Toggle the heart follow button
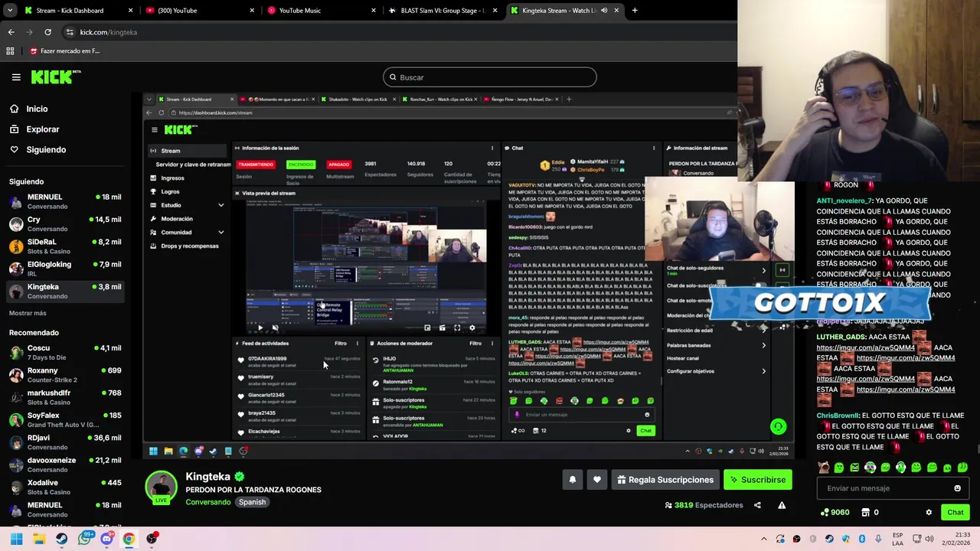980x551 pixels. pos(597,480)
